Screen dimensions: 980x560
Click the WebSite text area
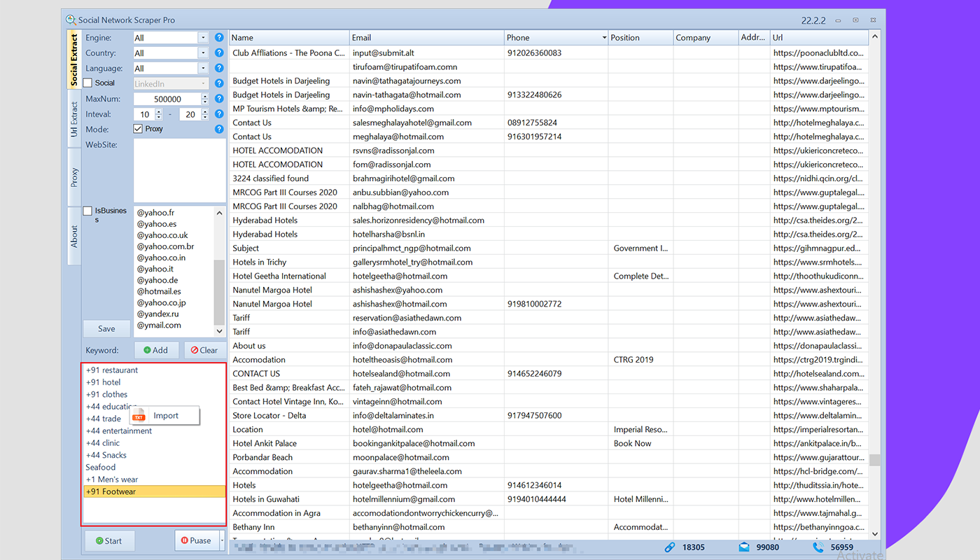click(180, 171)
